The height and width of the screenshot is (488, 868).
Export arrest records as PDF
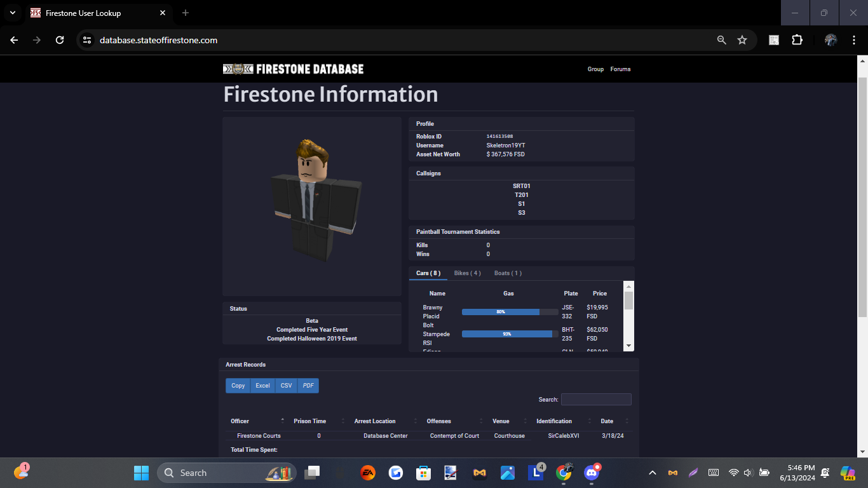[308, 386]
